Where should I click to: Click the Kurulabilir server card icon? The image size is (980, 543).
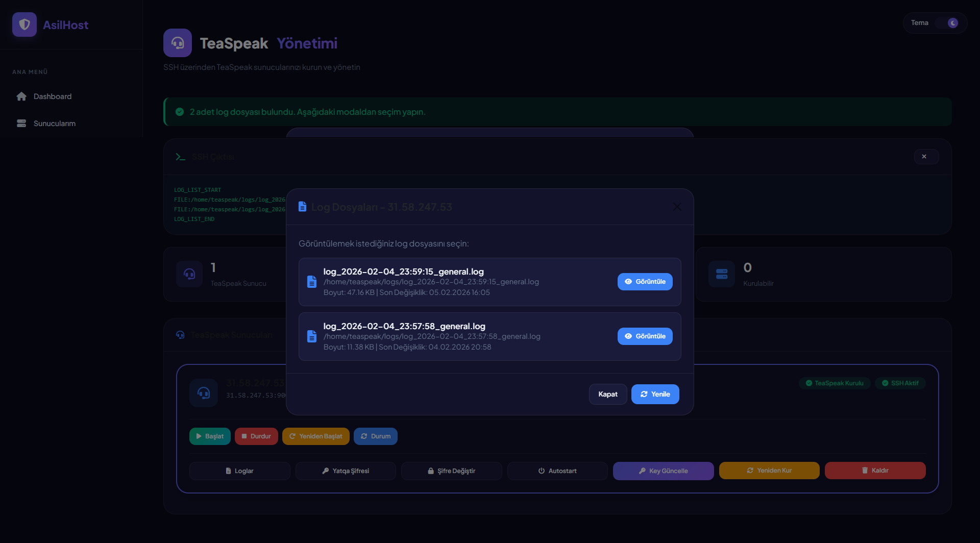[x=722, y=274]
